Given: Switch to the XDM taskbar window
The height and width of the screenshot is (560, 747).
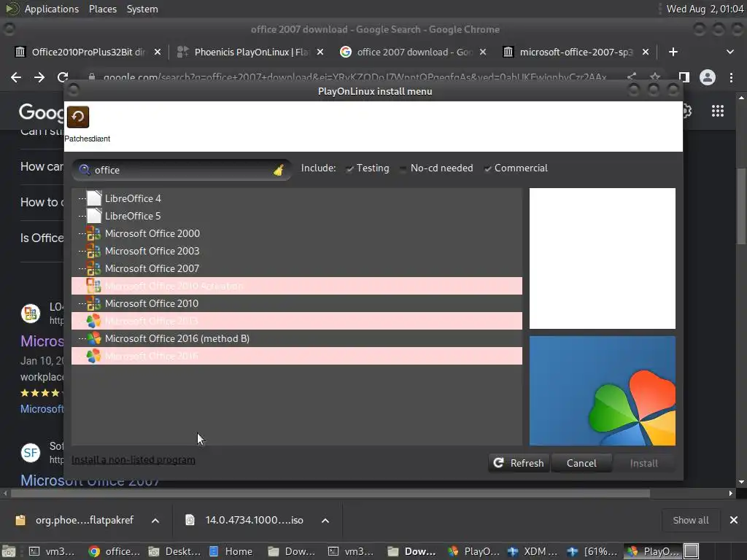Looking at the screenshot, I should tap(533, 551).
